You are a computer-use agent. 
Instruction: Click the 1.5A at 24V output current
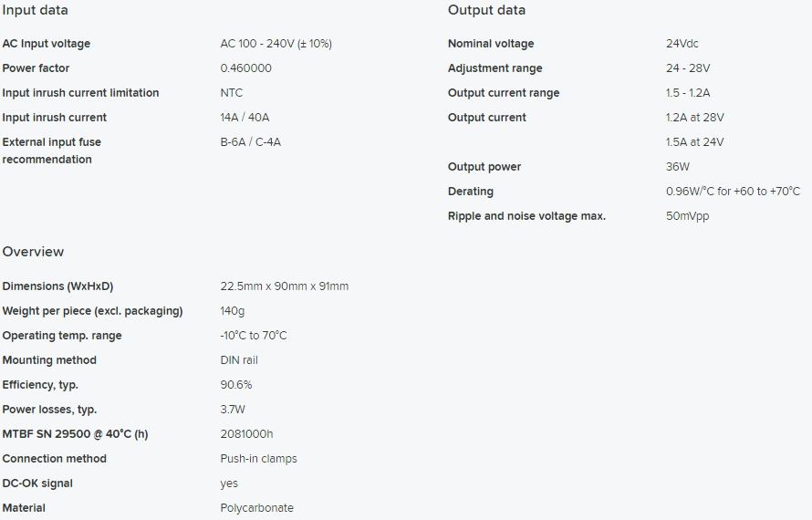[695, 142]
